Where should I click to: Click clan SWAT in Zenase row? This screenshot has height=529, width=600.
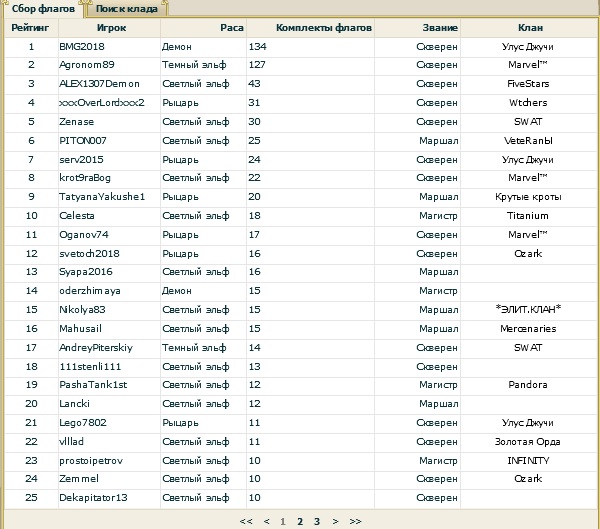click(528, 122)
